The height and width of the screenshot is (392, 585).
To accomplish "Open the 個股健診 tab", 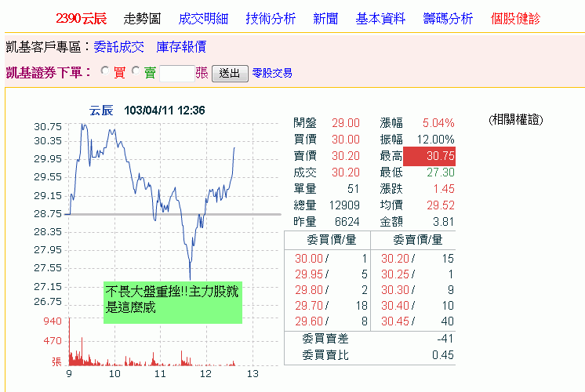I will pos(515,18).
